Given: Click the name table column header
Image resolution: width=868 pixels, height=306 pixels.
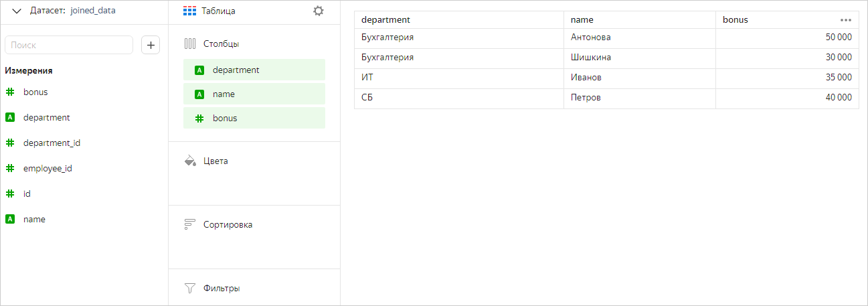Looking at the screenshot, I should click(x=582, y=20).
